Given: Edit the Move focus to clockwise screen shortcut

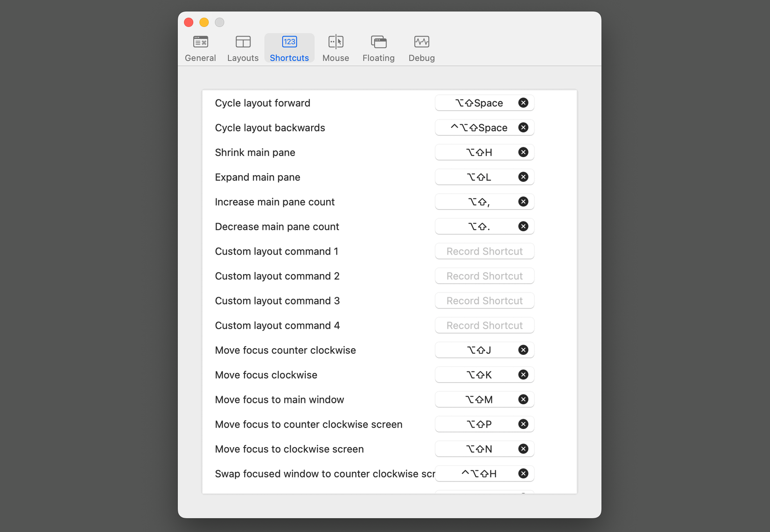Looking at the screenshot, I should coord(478,449).
